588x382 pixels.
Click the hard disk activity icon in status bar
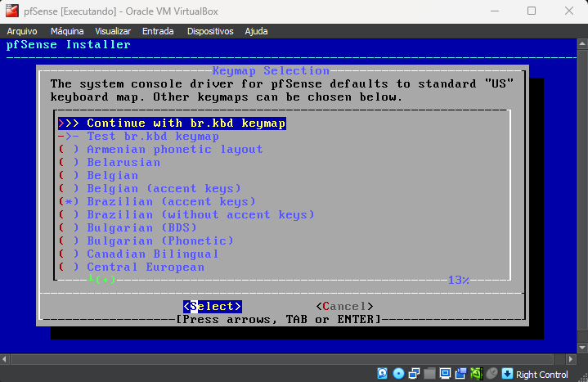coord(382,374)
